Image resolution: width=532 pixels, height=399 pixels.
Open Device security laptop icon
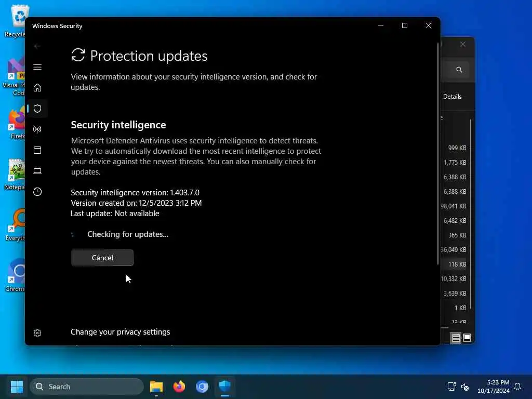37,171
